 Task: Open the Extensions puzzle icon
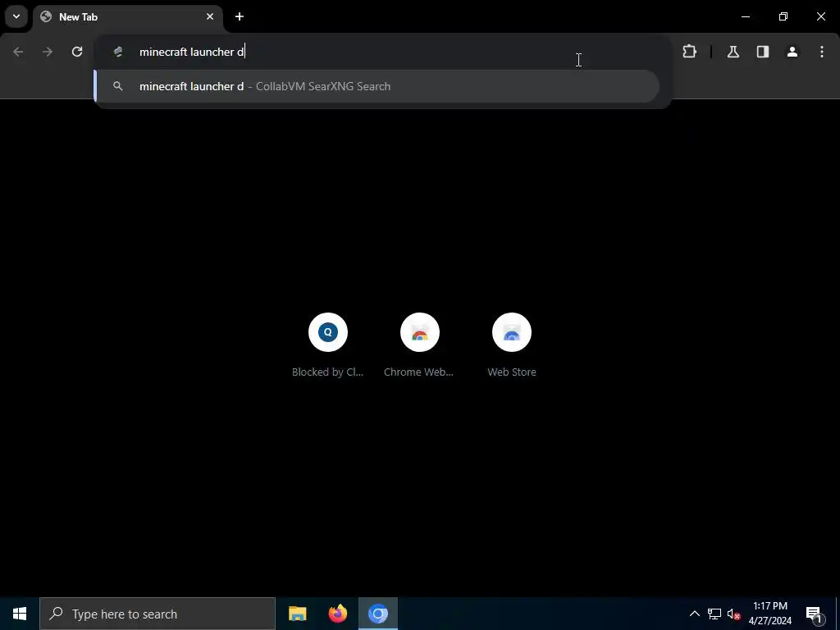pos(689,52)
